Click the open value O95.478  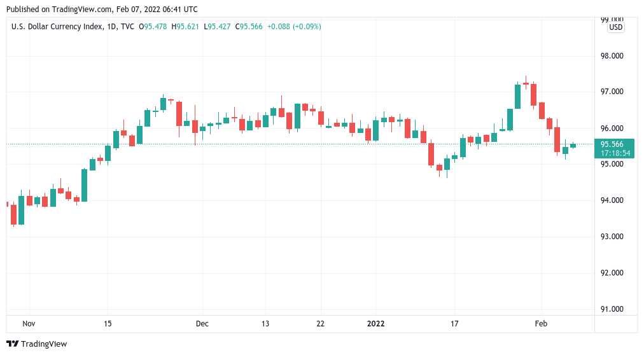coord(155,27)
